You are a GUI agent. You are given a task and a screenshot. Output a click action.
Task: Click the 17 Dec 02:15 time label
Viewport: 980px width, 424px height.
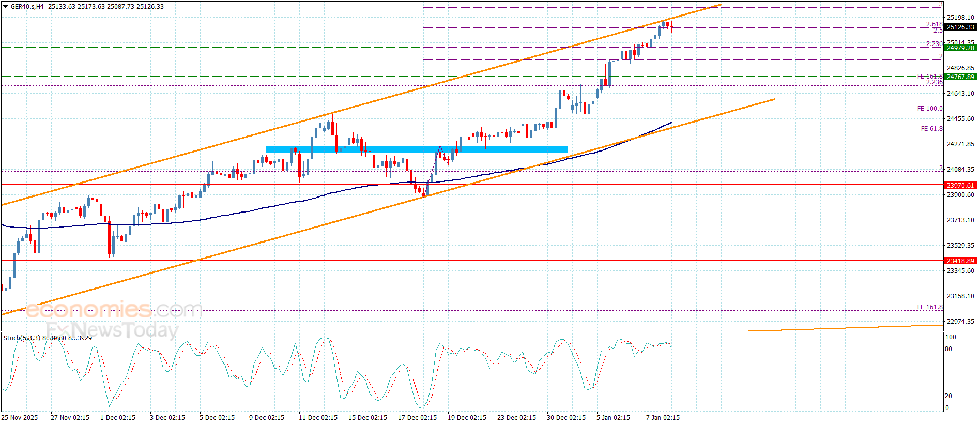pos(417,418)
